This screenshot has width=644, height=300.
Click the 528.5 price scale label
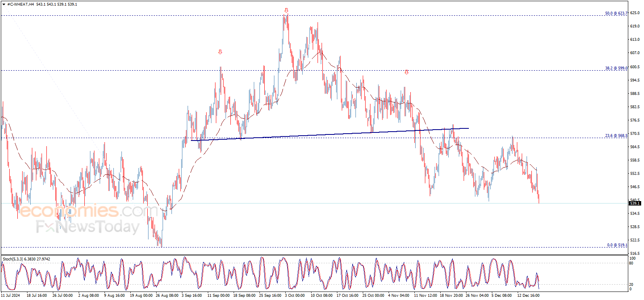(635, 227)
